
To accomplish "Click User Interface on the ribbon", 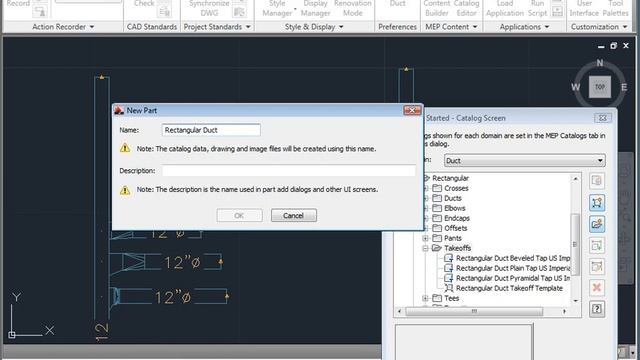I will tap(584, 8).
